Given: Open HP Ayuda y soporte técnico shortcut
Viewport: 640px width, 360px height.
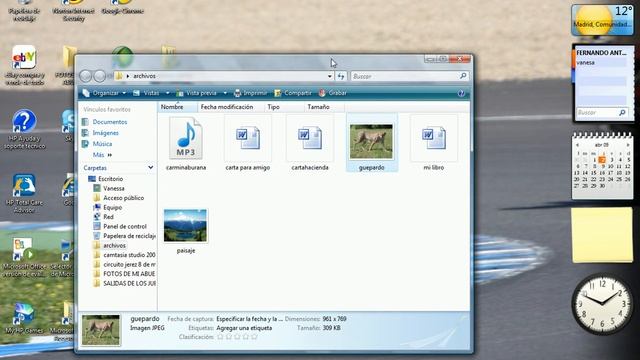Looking at the screenshot, I should (24, 129).
